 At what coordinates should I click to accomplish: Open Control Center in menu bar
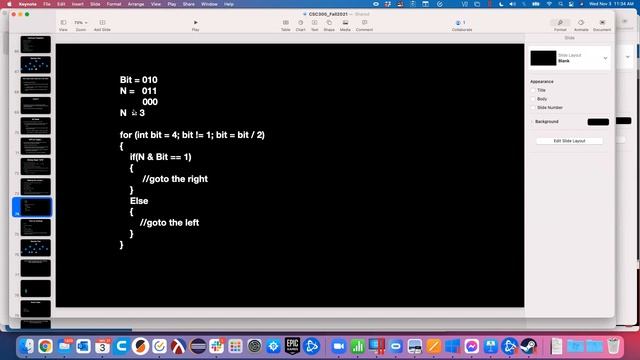pos(571,4)
